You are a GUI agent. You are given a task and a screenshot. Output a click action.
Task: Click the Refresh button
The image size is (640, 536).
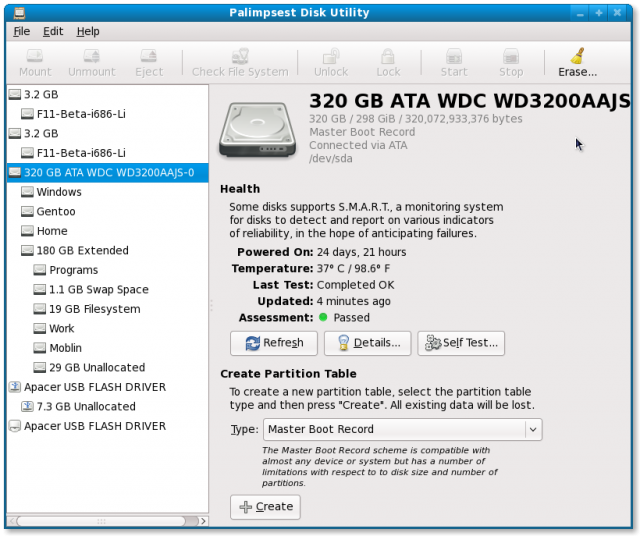click(x=273, y=343)
